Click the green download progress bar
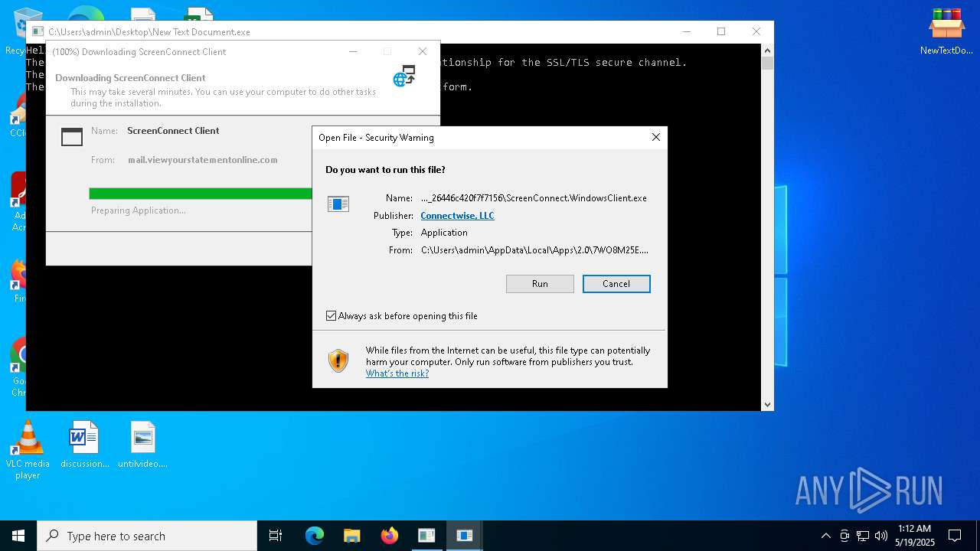980x551 pixels. point(201,194)
